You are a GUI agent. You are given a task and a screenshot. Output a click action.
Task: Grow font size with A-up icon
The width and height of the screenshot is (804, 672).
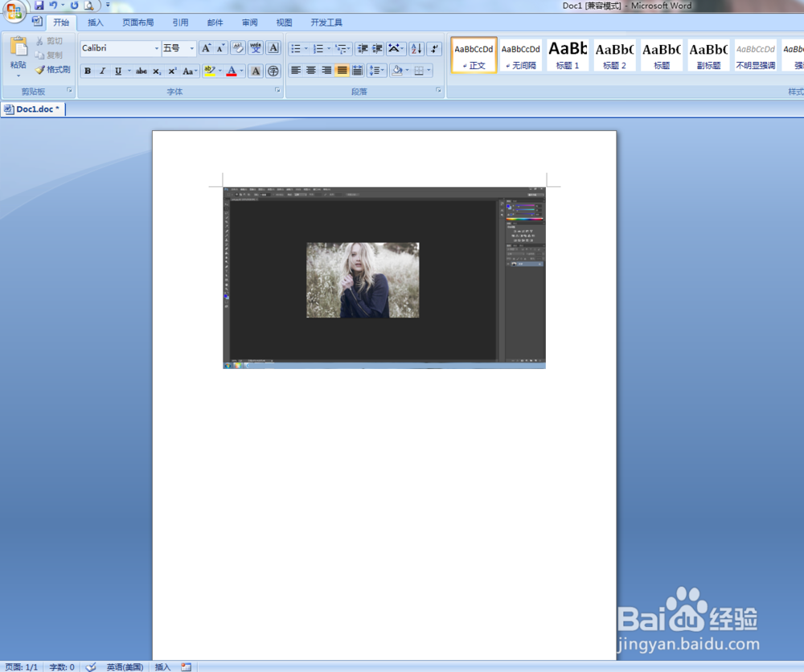206,48
